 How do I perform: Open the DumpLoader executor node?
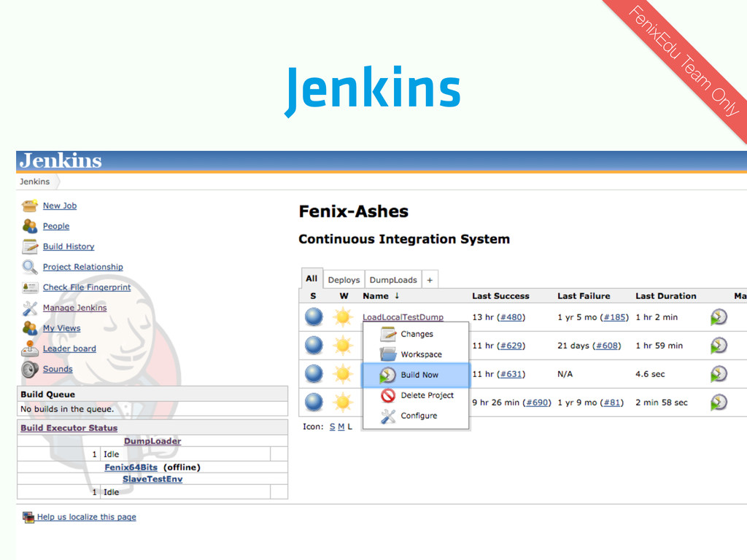click(152, 441)
